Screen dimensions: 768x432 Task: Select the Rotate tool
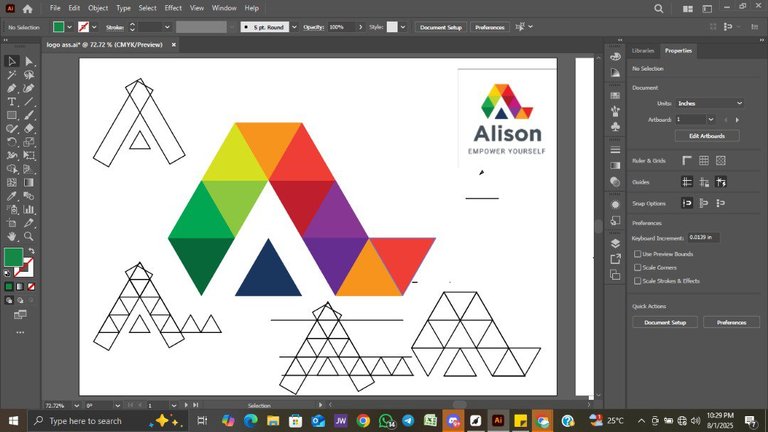(12, 142)
